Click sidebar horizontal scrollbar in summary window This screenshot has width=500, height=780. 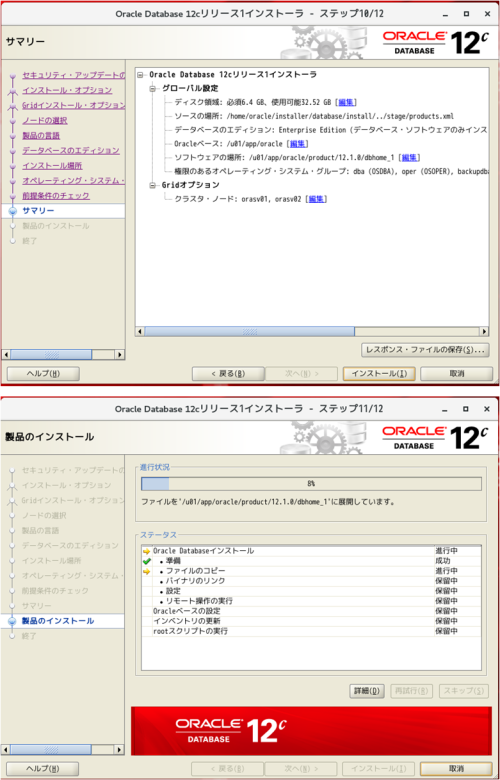(x=51, y=355)
